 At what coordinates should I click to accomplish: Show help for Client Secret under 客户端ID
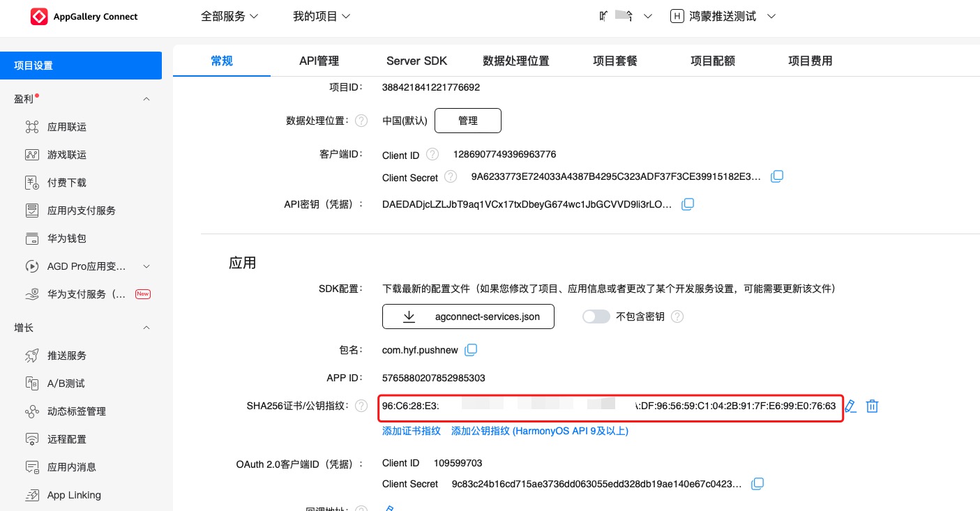pos(451,177)
